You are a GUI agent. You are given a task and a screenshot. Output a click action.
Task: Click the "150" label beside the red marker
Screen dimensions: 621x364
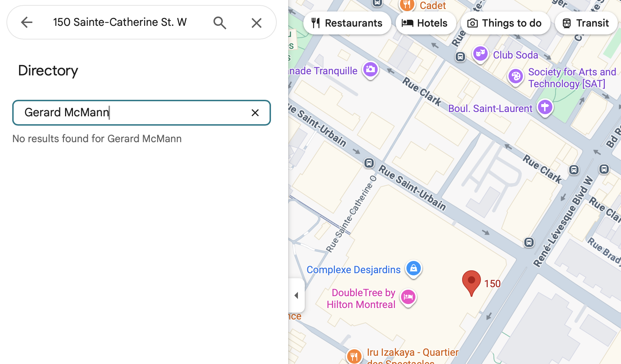coord(492,284)
